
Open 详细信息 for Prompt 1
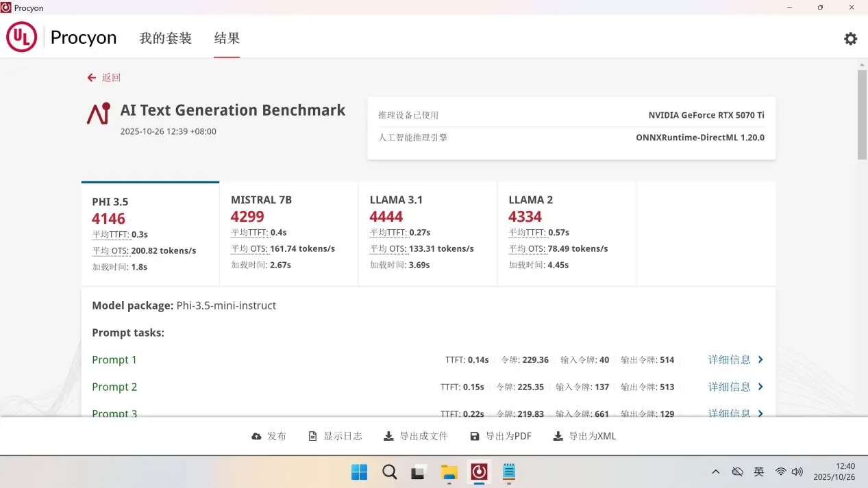coord(730,359)
